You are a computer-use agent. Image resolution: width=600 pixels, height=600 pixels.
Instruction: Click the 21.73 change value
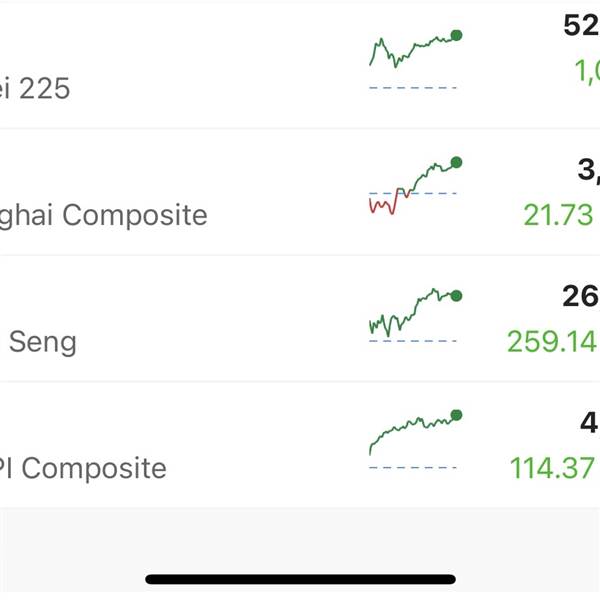pos(558,215)
